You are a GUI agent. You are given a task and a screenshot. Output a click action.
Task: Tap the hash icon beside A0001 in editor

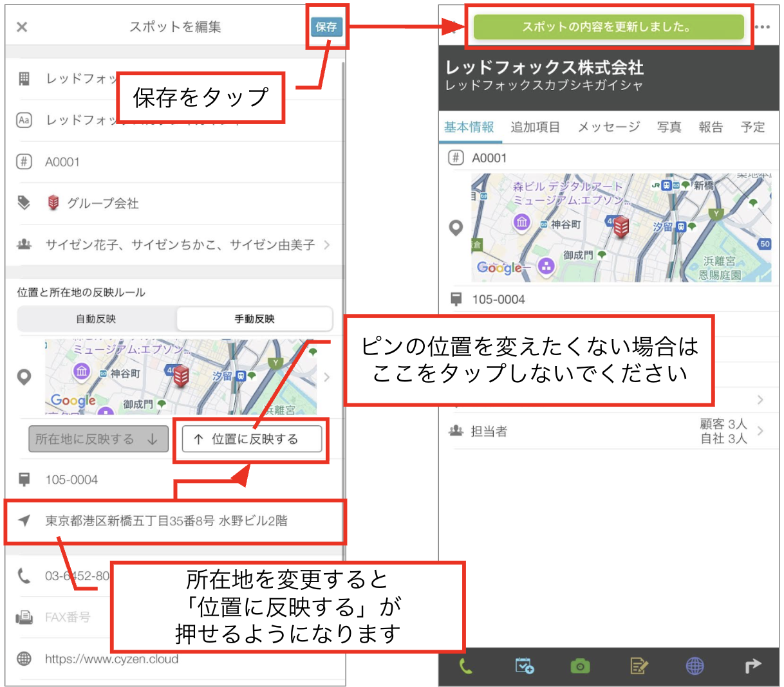tap(24, 162)
